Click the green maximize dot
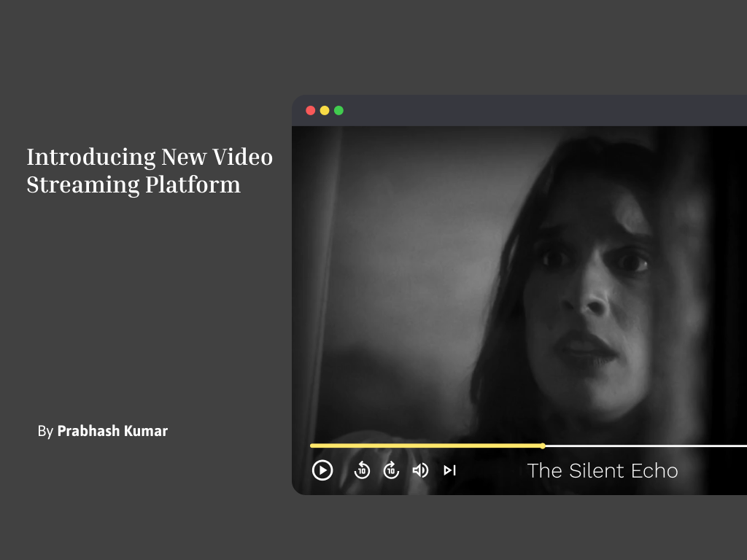 [x=338, y=111]
